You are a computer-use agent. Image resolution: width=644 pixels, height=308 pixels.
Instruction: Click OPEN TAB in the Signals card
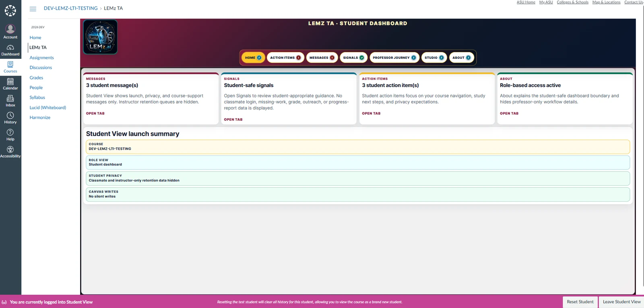[x=233, y=120]
